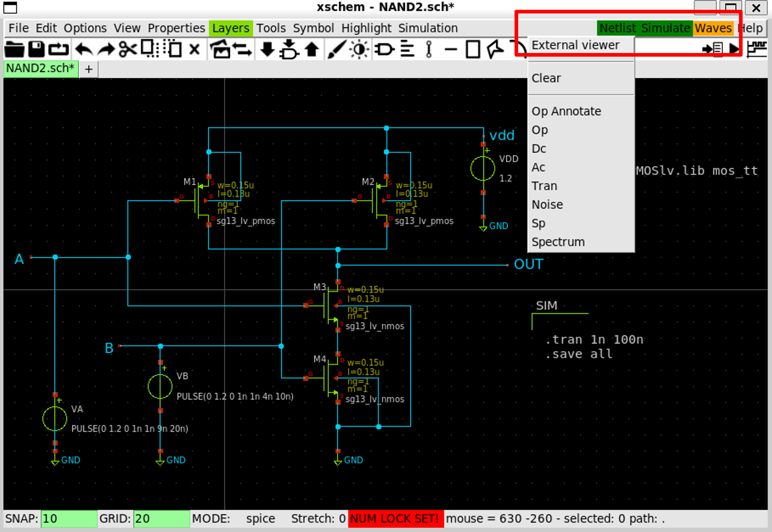Viewport: 772px width, 532px height.
Task: Open the Simulation menu
Action: click(x=428, y=28)
